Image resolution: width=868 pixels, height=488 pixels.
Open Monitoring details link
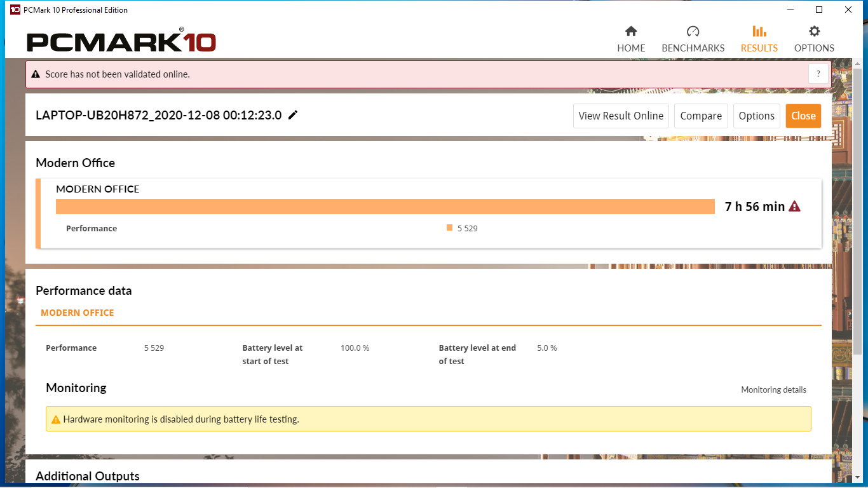click(773, 390)
